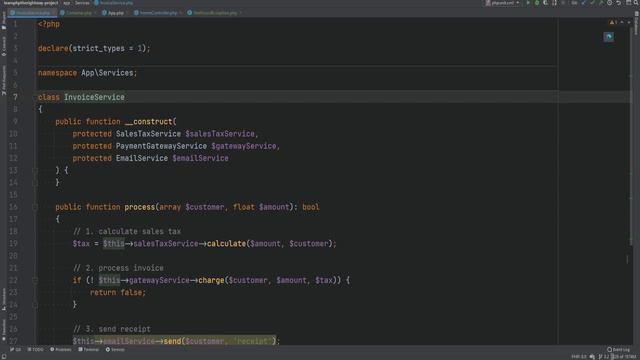
Task: Click line number 7 in the gutter
Action: coord(15,97)
